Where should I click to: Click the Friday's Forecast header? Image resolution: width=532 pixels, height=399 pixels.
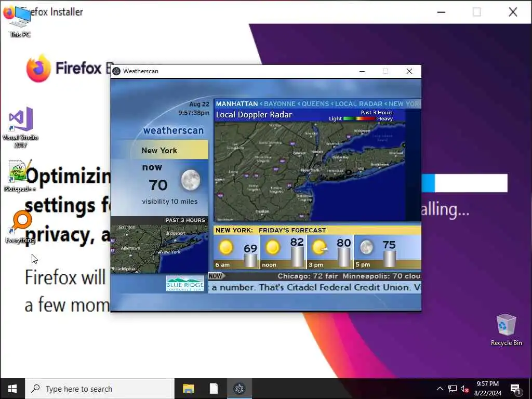292,230
